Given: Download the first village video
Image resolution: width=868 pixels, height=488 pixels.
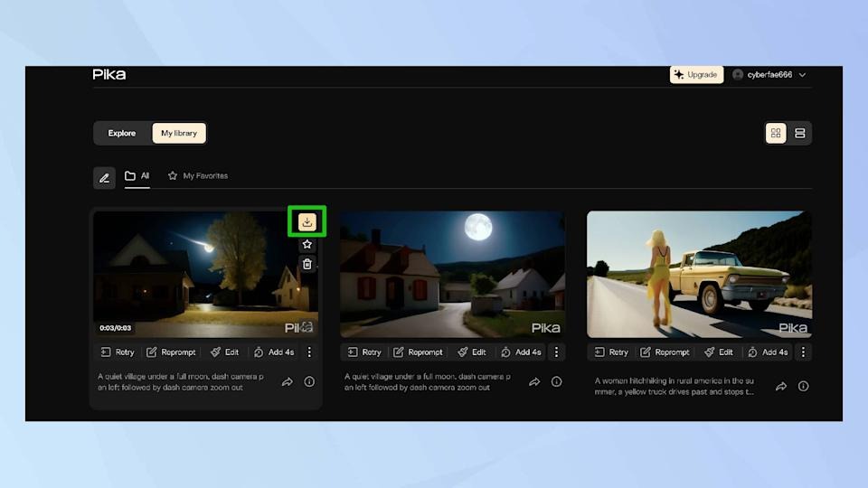Looking at the screenshot, I should coord(307,222).
